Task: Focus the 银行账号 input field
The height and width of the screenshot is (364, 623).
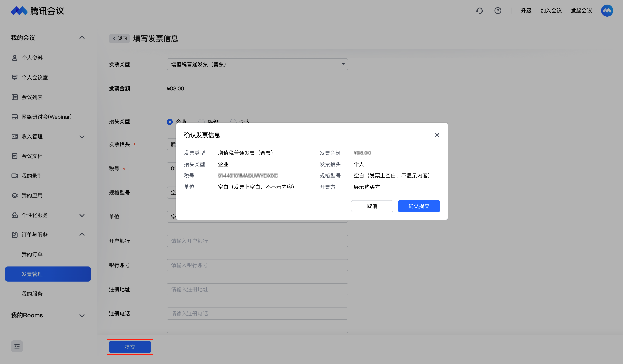Action: coord(257,265)
